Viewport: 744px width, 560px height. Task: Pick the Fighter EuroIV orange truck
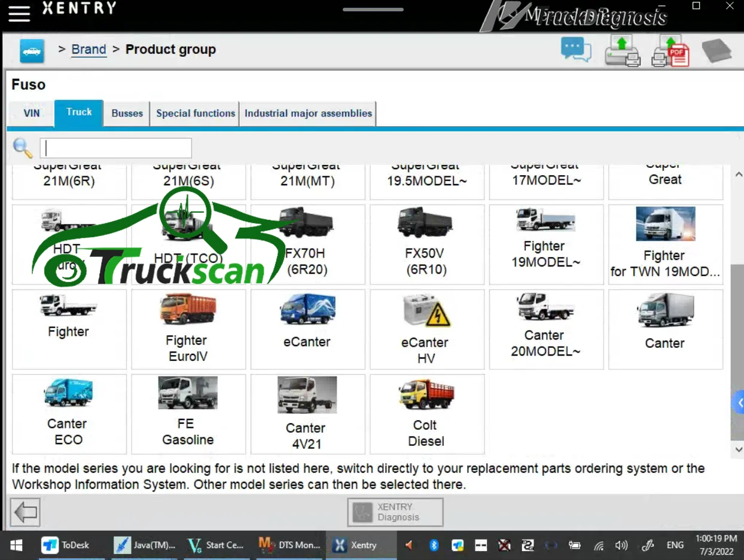tap(188, 329)
